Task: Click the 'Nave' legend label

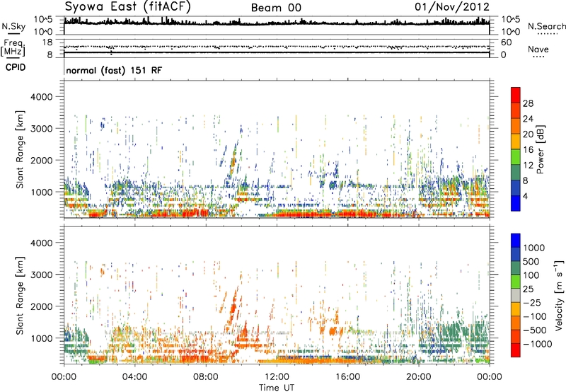Action: click(538, 49)
